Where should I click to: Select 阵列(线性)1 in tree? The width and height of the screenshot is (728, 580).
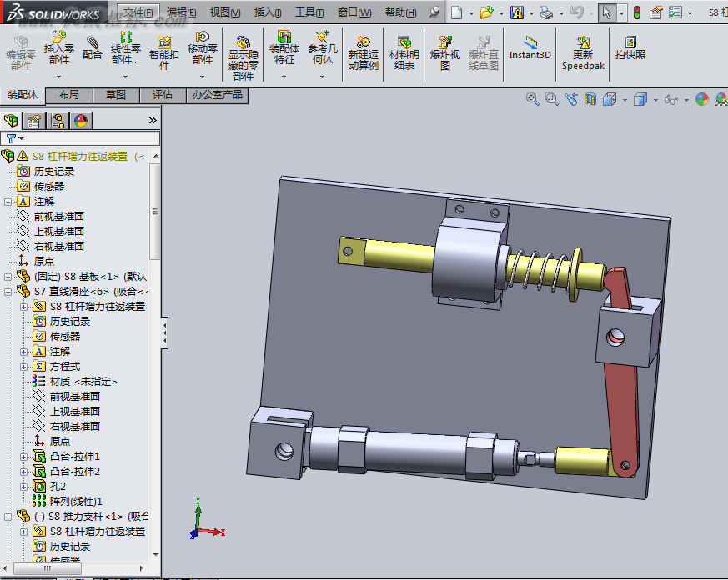click(76, 502)
